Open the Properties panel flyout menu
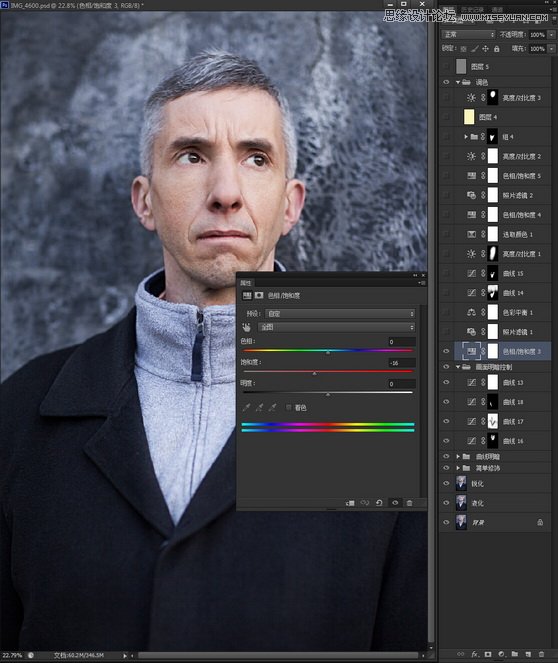Screen dimensions: 558x663 (x=422, y=283)
